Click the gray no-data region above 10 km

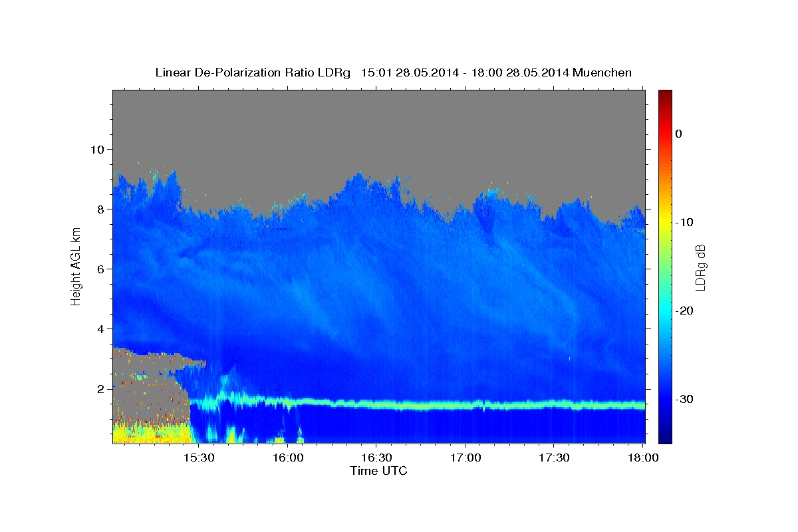tap(379, 120)
